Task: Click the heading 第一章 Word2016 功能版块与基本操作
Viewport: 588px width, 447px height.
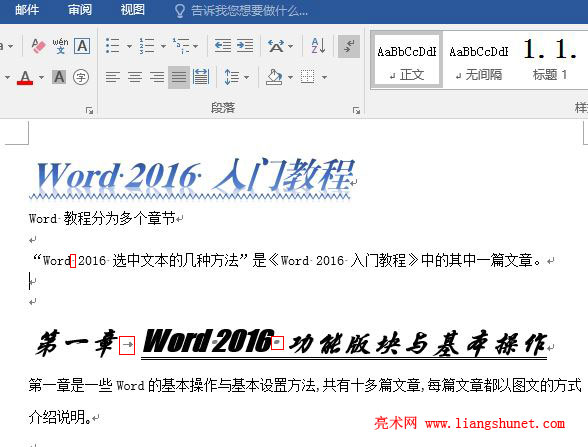Action: pyautogui.click(x=291, y=343)
